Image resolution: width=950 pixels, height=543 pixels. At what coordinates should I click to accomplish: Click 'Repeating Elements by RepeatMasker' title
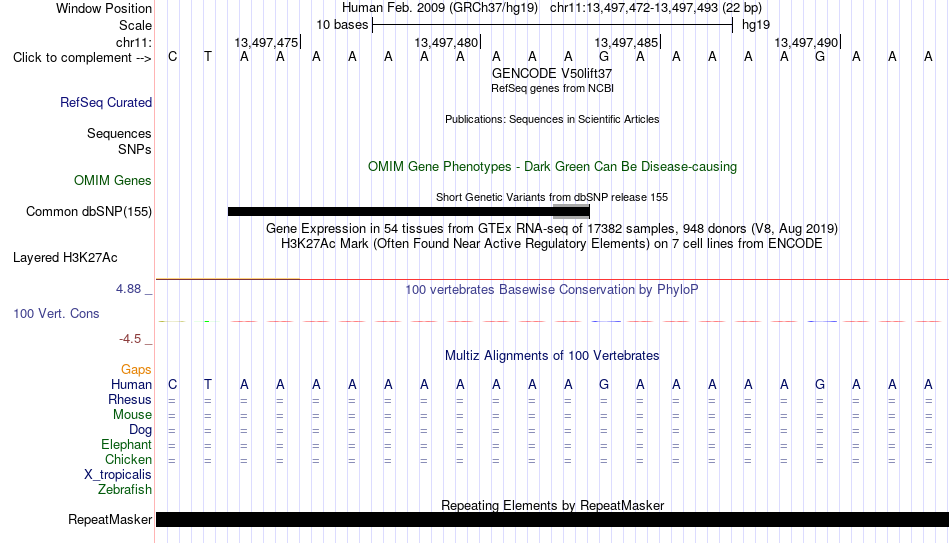tap(552, 505)
